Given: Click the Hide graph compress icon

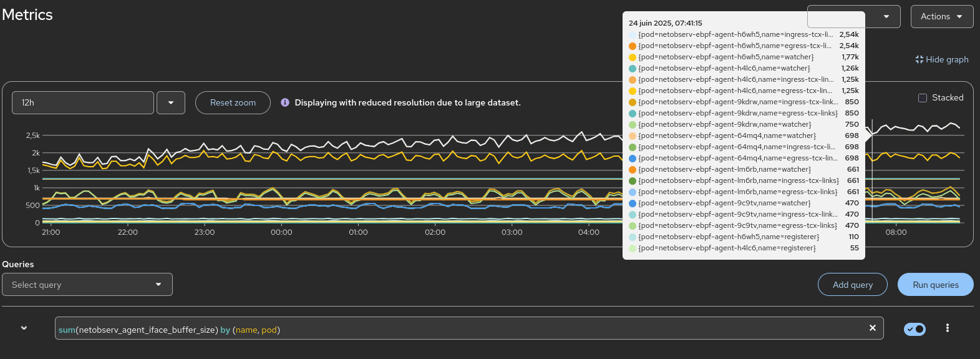Looking at the screenshot, I should [919, 59].
